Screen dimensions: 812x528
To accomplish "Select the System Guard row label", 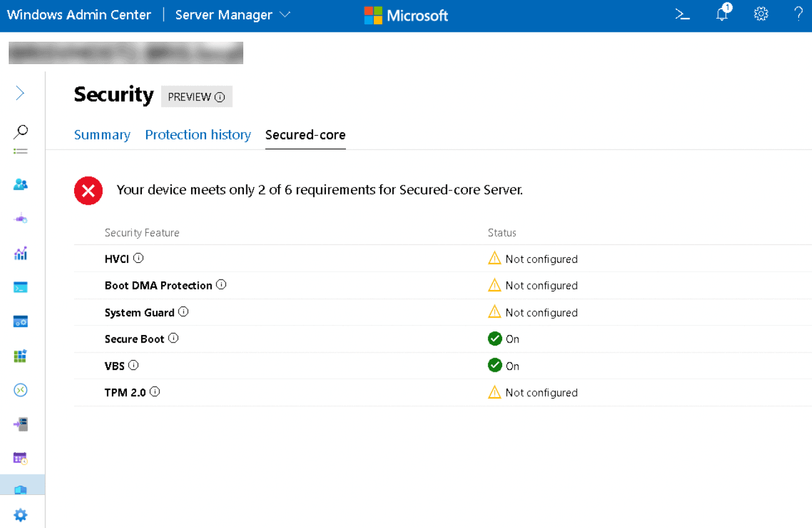I will tap(139, 313).
